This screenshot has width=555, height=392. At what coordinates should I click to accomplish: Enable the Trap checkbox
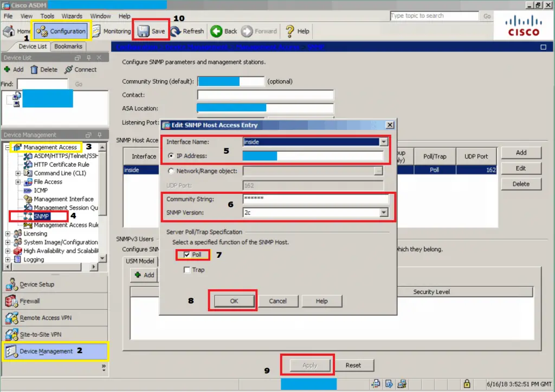coord(187,270)
